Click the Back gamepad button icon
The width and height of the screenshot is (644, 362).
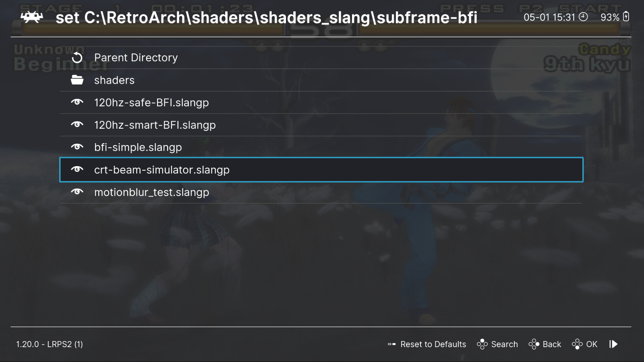(x=534, y=344)
